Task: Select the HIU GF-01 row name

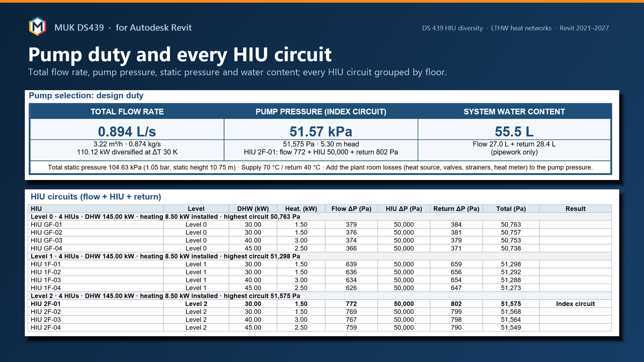Action: pyautogui.click(x=46, y=225)
